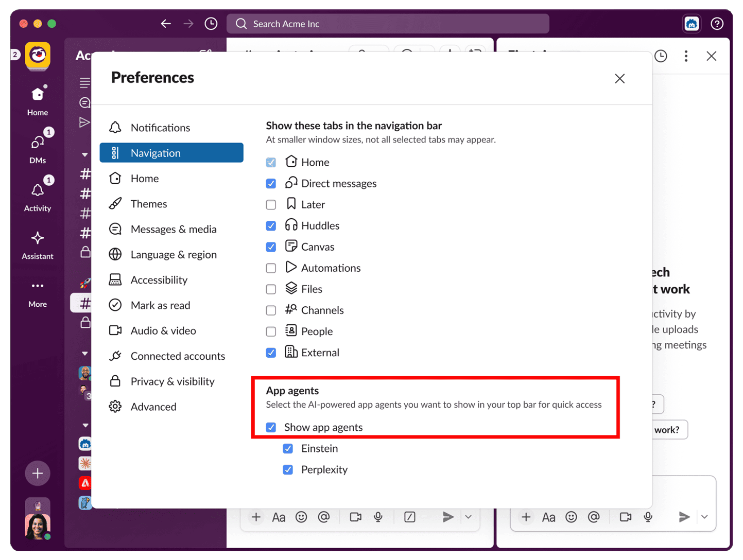Record audio in right panel composer
Screen dimensions: 743x560
(x=648, y=517)
